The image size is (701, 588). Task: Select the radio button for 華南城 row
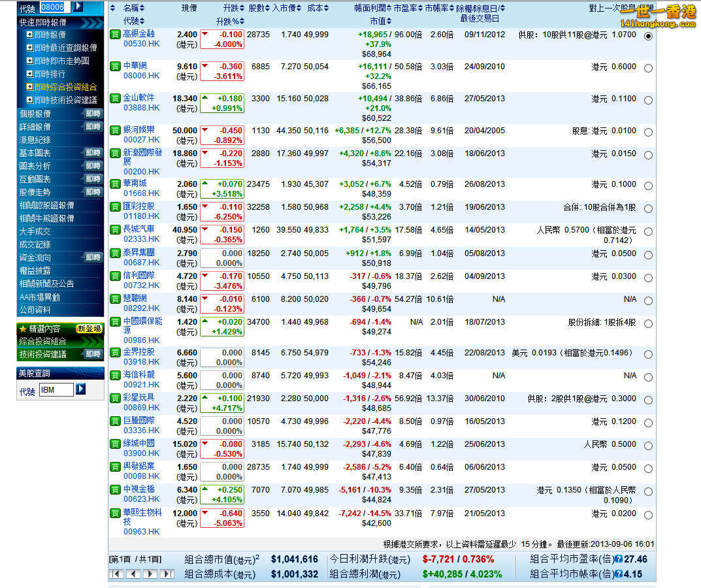(x=648, y=186)
